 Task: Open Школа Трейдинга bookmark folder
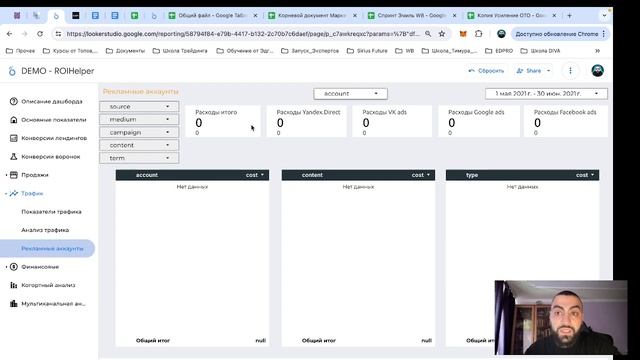(180, 51)
